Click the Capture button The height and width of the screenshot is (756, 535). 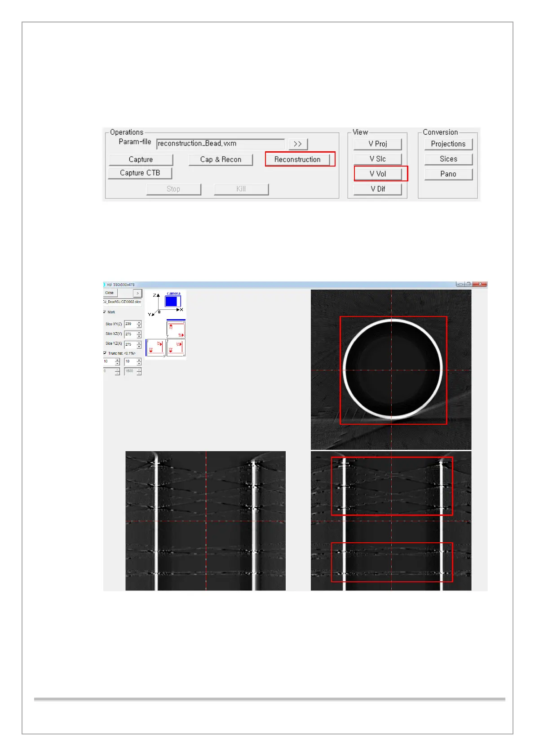click(x=141, y=159)
